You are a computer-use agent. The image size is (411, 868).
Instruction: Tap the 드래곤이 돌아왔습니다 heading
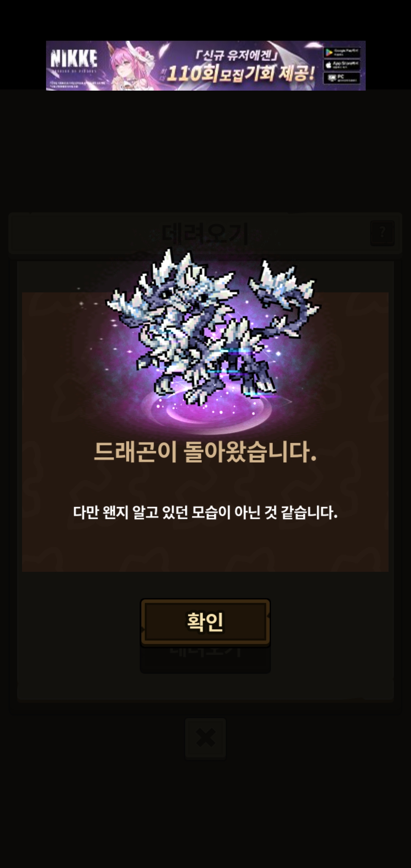click(205, 452)
